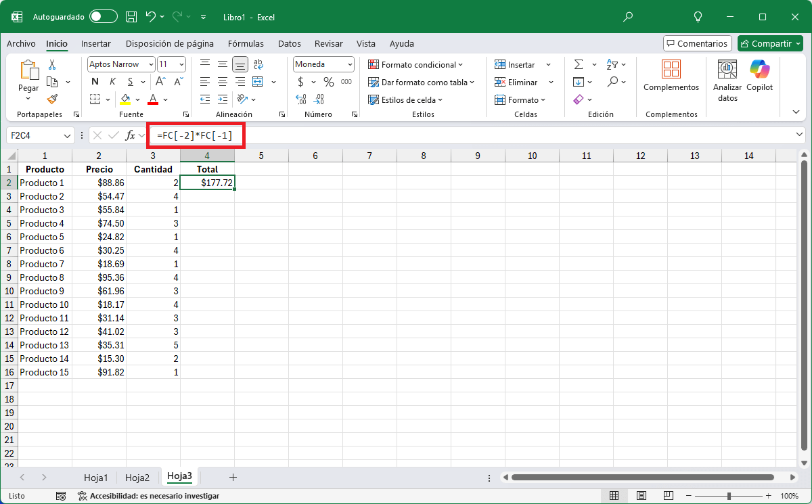812x504 pixels.
Task: Open the Moneda number format dropdown
Action: (x=350, y=64)
